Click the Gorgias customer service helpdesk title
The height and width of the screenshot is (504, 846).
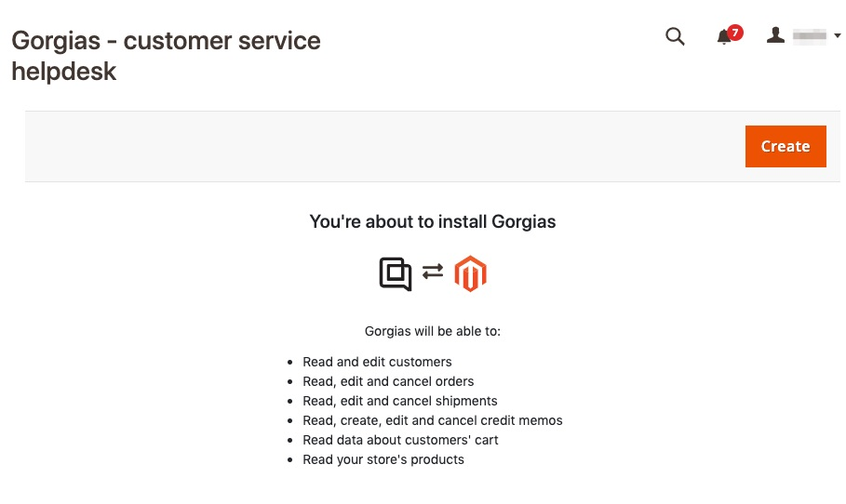166,56
